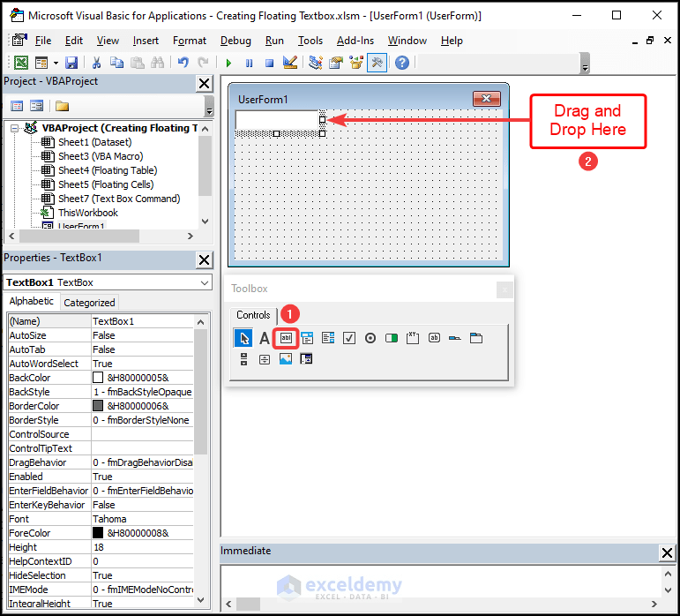Screen dimensions: 680x616
Task: Click Toggle Folders icon in Project panel
Action: [62, 106]
